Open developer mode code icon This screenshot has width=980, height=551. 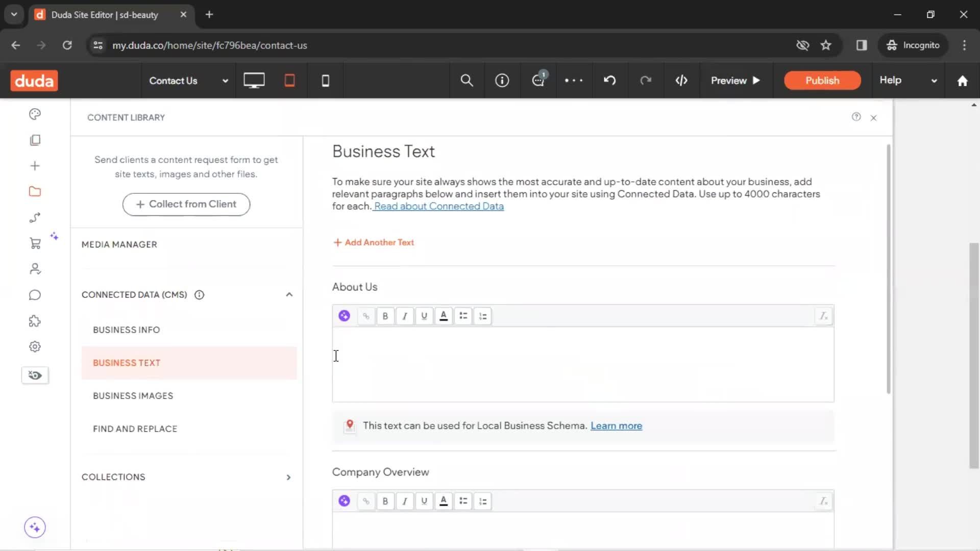[x=681, y=81]
